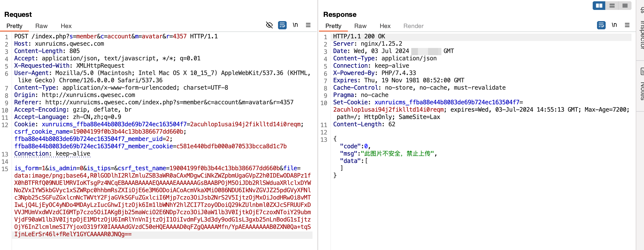The height and width of the screenshot is (250, 644).
Task: Click Pragma: no-cache header
Action: click(361, 95)
